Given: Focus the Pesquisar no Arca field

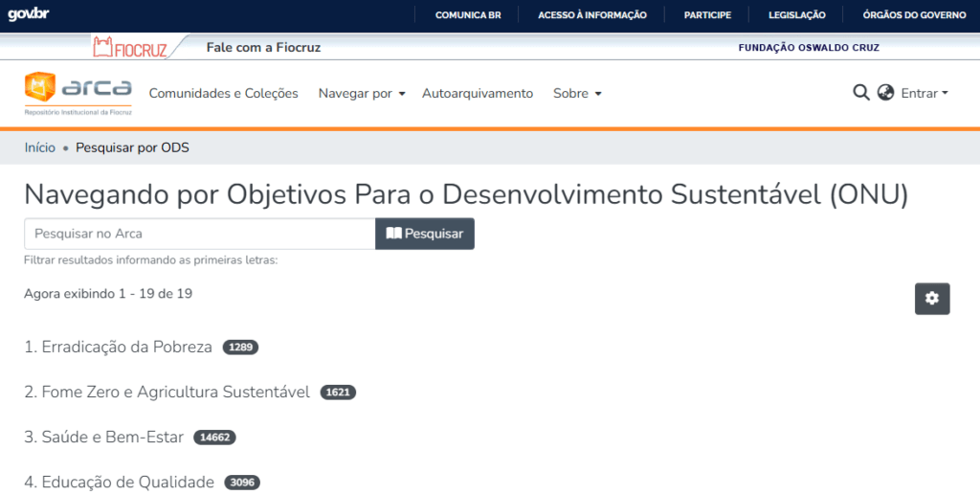Looking at the screenshot, I should [199, 234].
